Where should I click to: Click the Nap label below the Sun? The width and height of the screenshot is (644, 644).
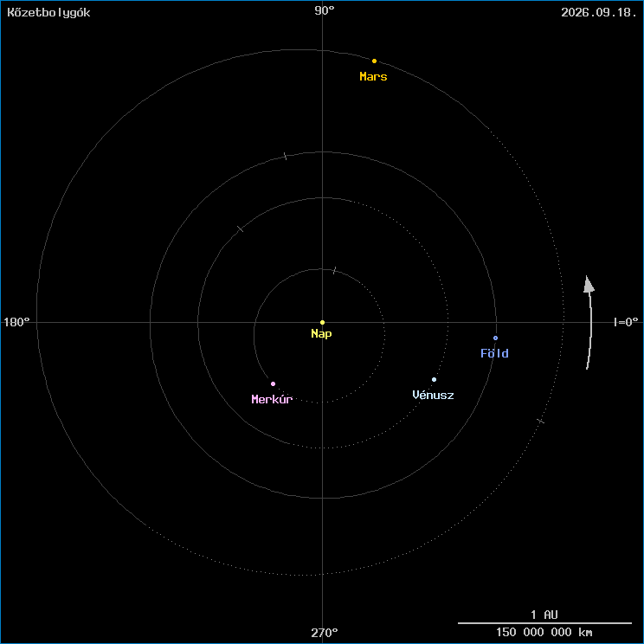click(x=321, y=333)
